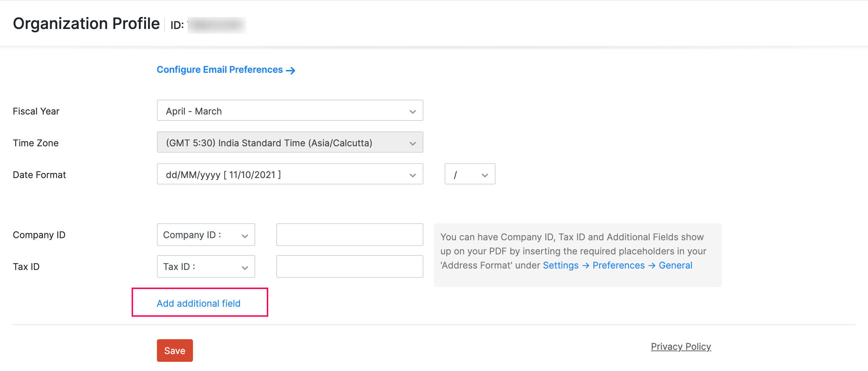Image resolution: width=868 pixels, height=371 pixels.
Task: Follow the Preferences link in the info box
Action: [618, 266]
